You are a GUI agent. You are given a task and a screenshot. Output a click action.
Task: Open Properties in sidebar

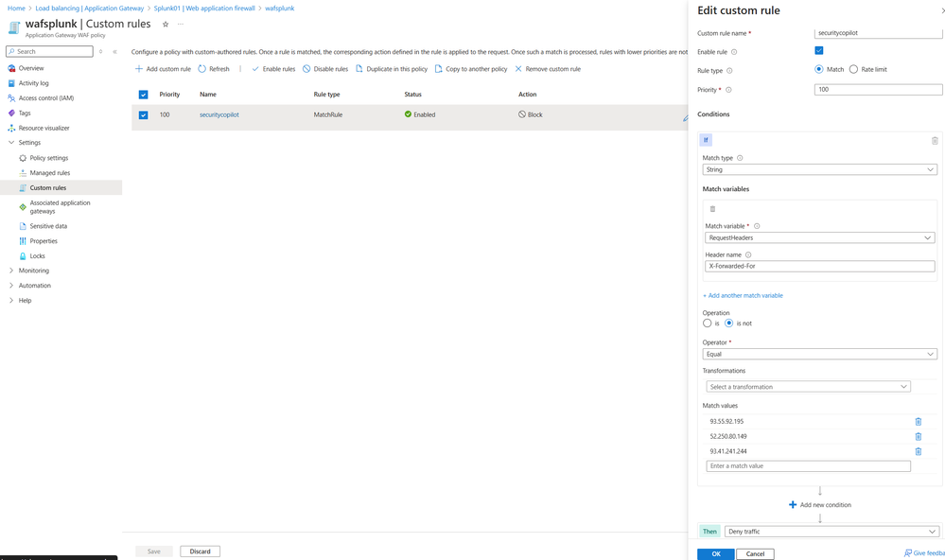[44, 241]
